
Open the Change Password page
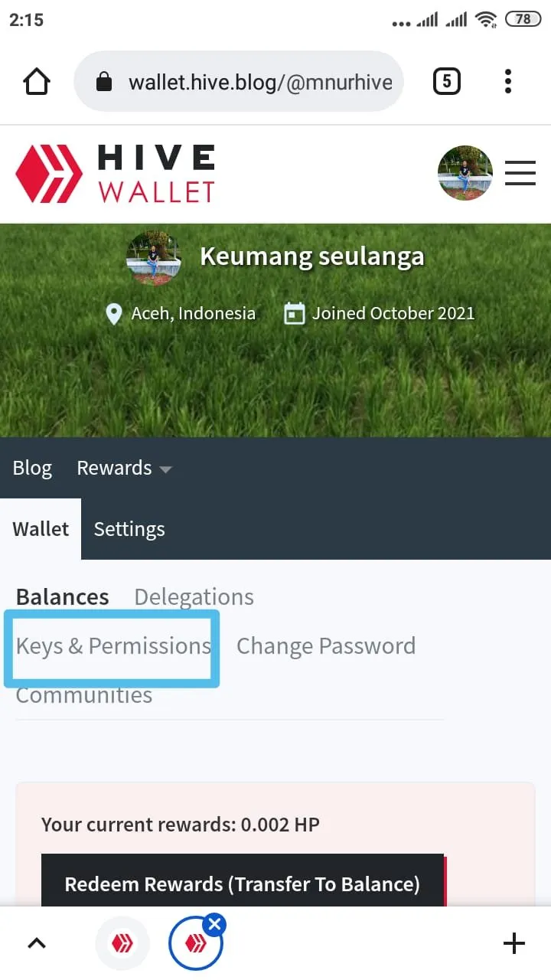point(326,645)
